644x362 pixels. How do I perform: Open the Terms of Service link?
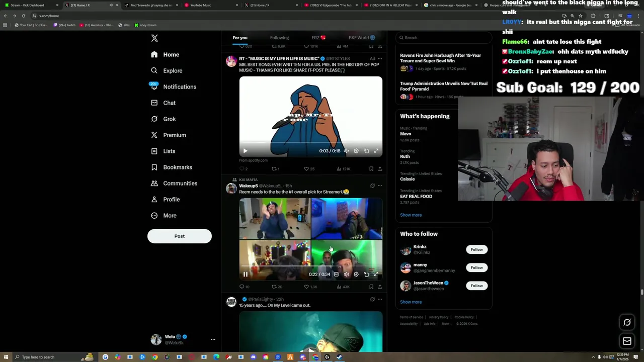(x=412, y=317)
